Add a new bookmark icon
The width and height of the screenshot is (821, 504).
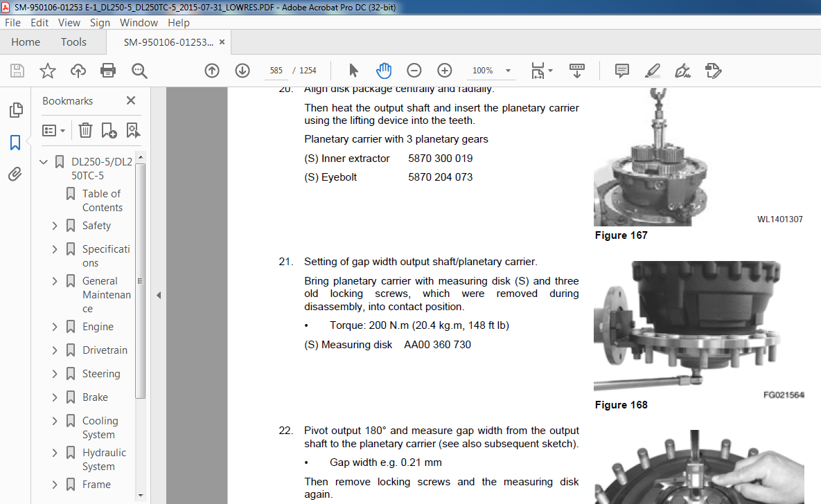click(x=109, y=130)
